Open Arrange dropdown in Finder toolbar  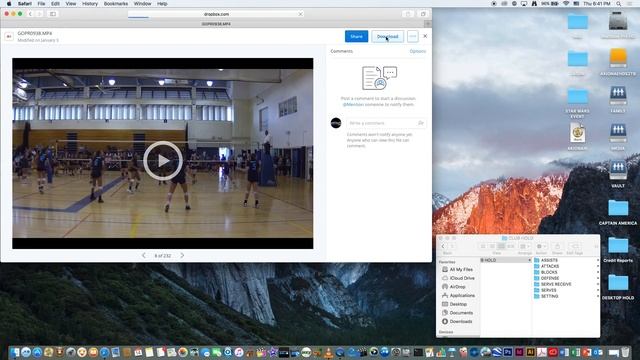[x=524, y=247]
